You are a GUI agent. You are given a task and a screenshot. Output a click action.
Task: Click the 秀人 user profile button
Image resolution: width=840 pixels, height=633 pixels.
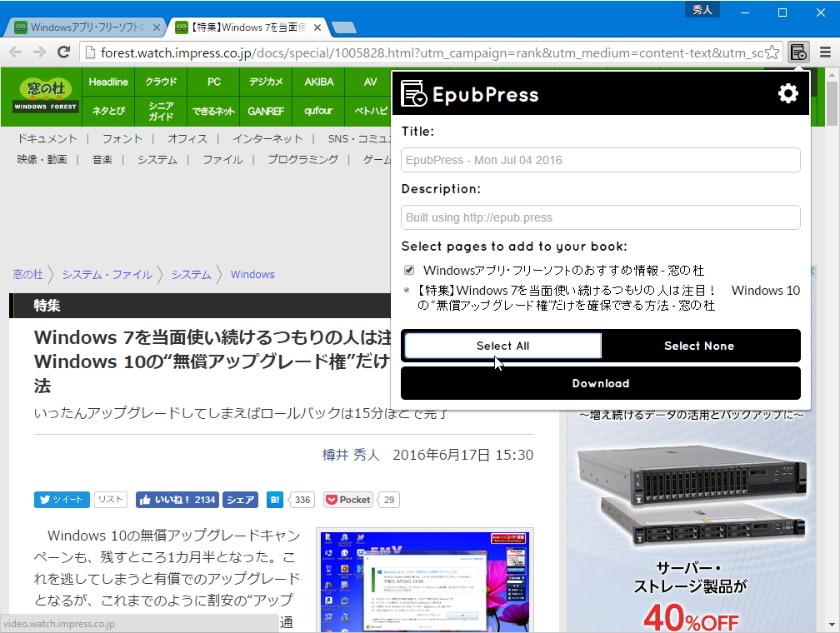[x=702, y=10]
